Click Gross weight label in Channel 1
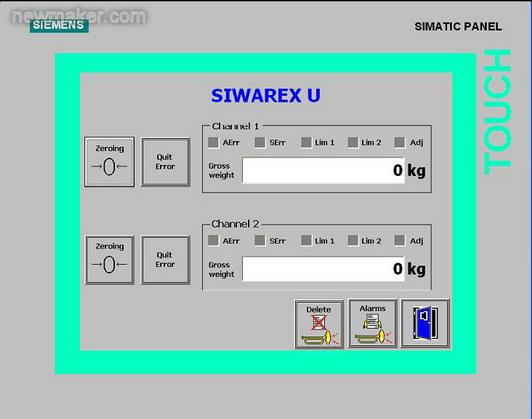The image size is (532, 419). (x=221, y=170)
